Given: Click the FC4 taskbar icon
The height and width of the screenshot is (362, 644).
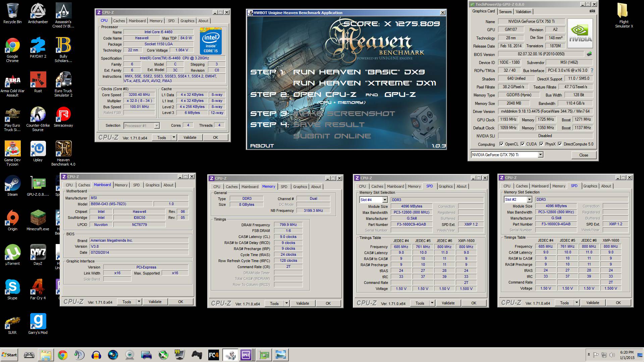Looking at the screenshot, I should pos(214,355).
